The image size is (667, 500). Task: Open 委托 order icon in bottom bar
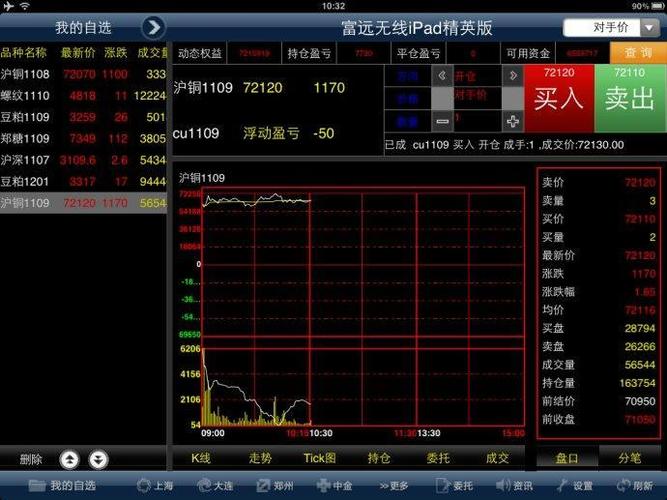coord(454,485)
